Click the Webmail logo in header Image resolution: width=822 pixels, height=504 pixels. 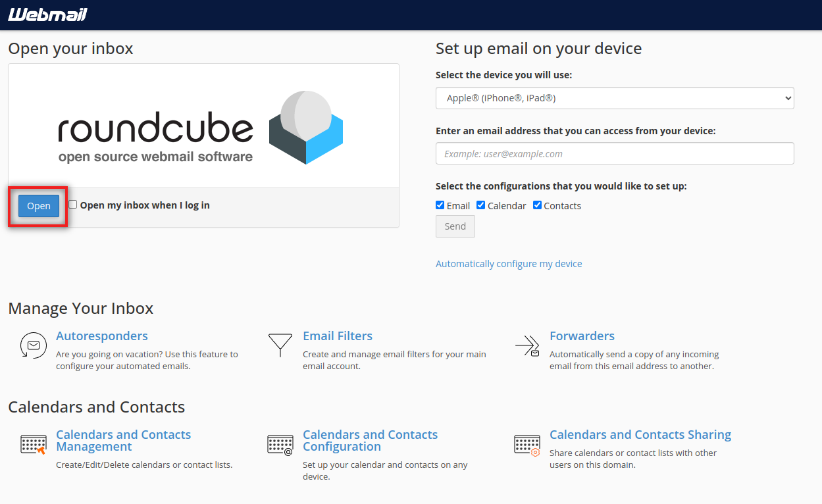(x=47, y=14)
